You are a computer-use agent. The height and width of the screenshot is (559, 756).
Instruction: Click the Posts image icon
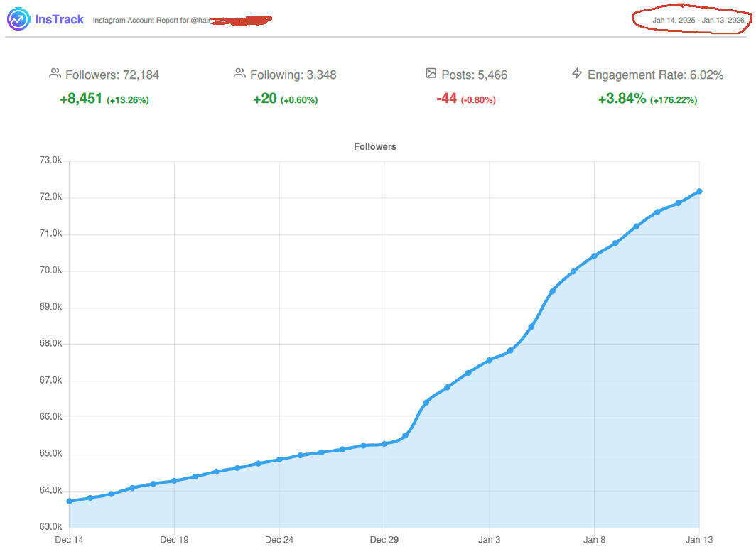tap(431, 72)
